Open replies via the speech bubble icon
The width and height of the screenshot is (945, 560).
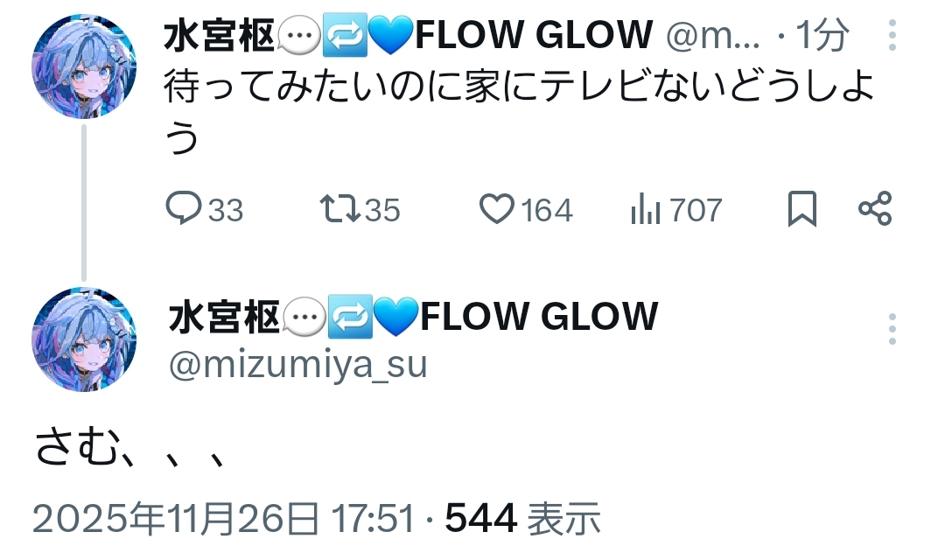[183, 208]
